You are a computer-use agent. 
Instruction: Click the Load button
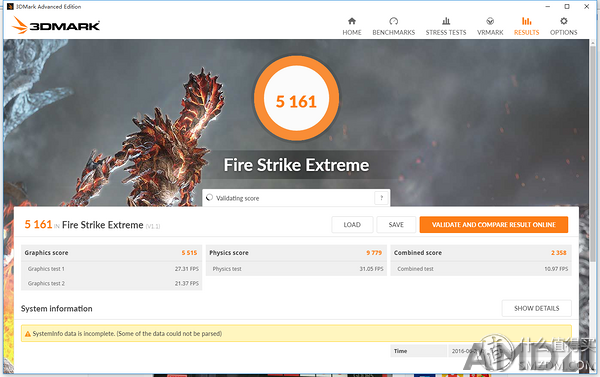[x=352, y=225]
